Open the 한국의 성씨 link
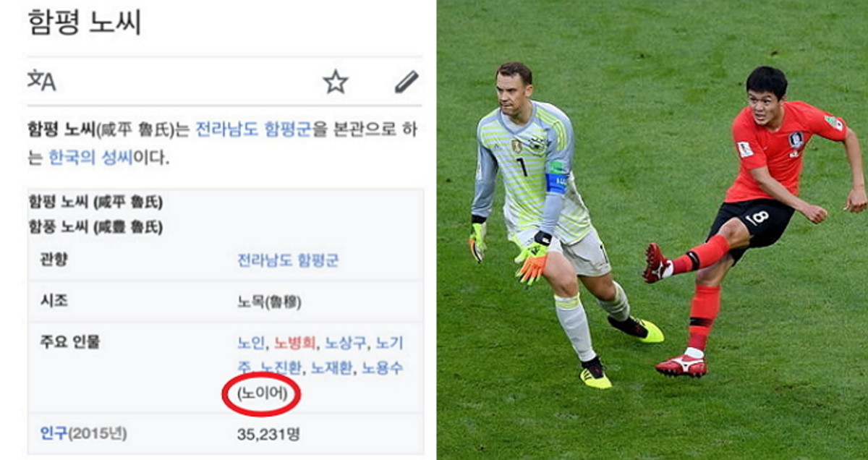Viewport: 868px width, 460px height. coord(91,157)
